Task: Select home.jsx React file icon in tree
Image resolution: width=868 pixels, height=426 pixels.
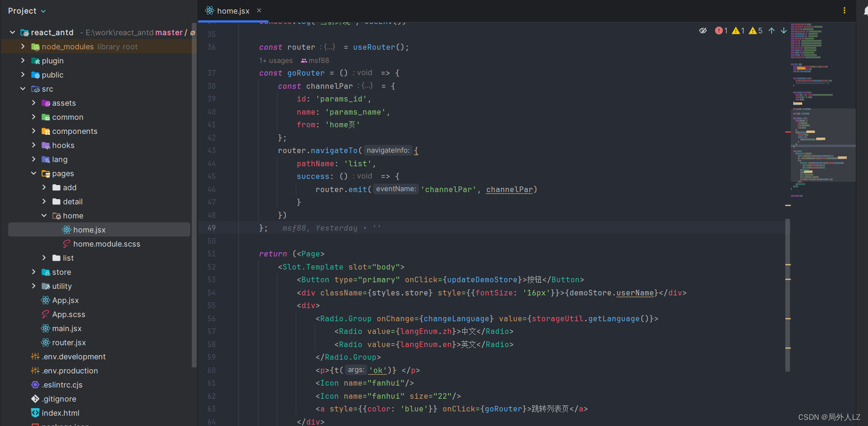Action: click(x=67, y=230)
